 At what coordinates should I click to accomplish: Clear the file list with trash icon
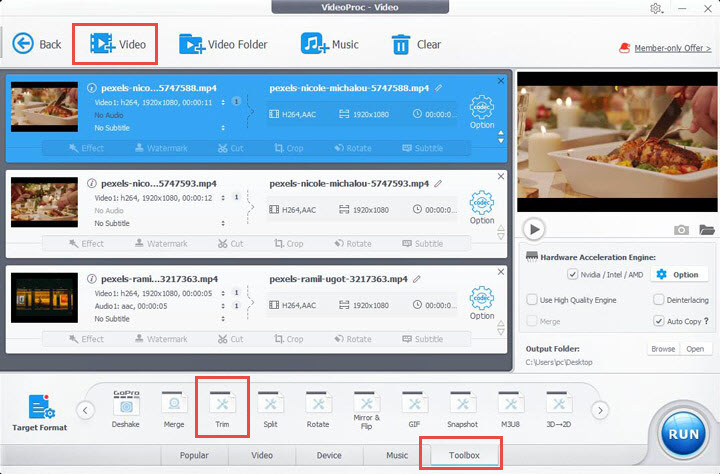pos(416,45)
